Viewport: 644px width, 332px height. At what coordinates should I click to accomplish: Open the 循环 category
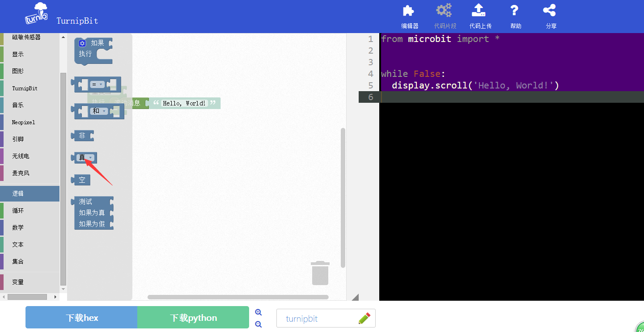point(30,210)
